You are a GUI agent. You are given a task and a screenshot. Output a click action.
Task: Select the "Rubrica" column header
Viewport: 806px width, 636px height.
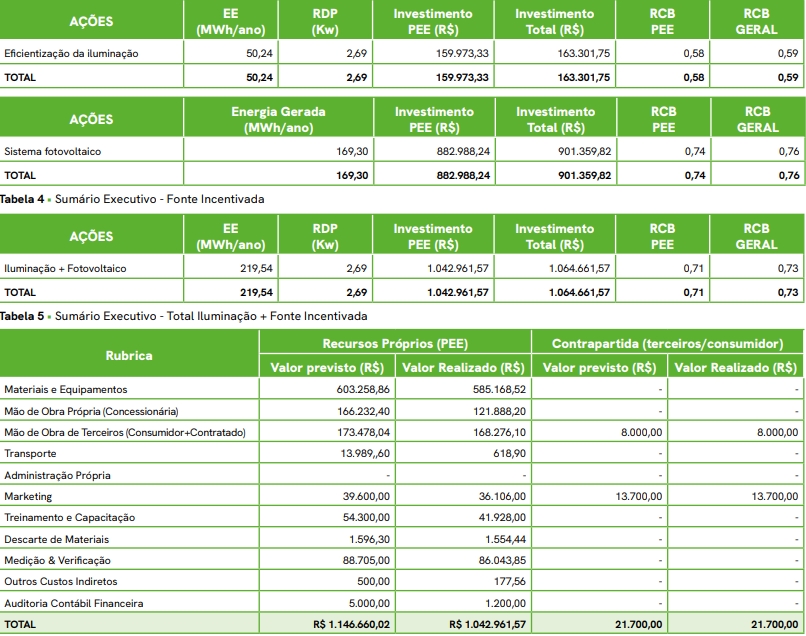[x=129, y=355]
